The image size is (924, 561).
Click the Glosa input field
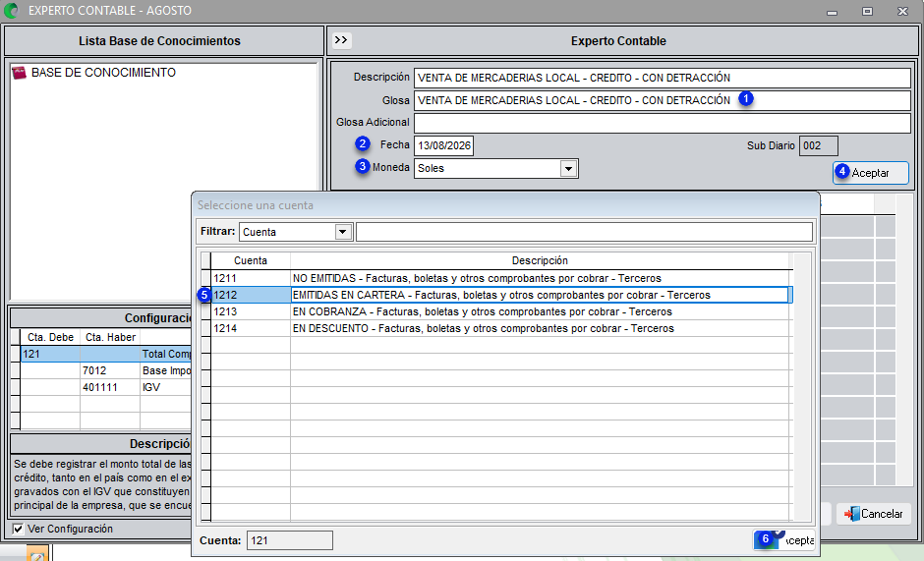tap(663, 101)
